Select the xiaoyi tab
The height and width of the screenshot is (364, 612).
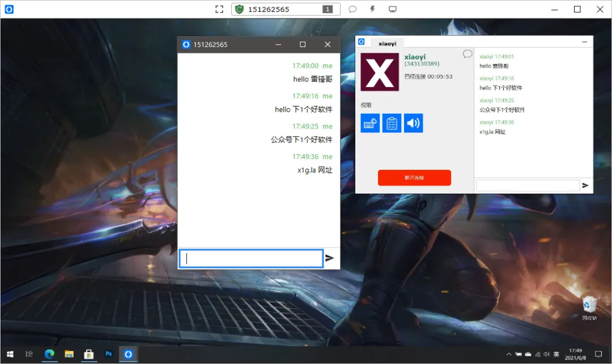(x=387, y=43)
